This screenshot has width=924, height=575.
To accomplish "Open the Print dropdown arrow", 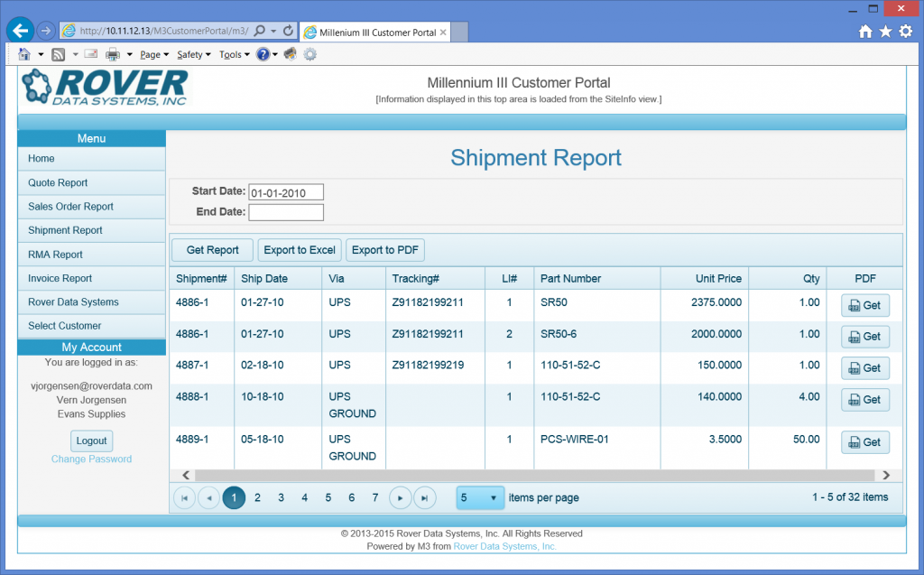I will (130, 55).
